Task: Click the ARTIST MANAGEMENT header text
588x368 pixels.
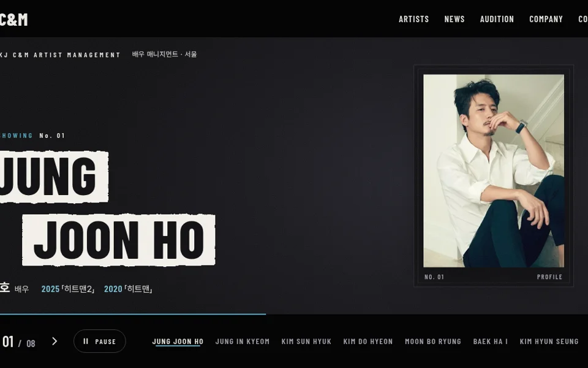Action: pyautogui.click(x=77, y=55)
